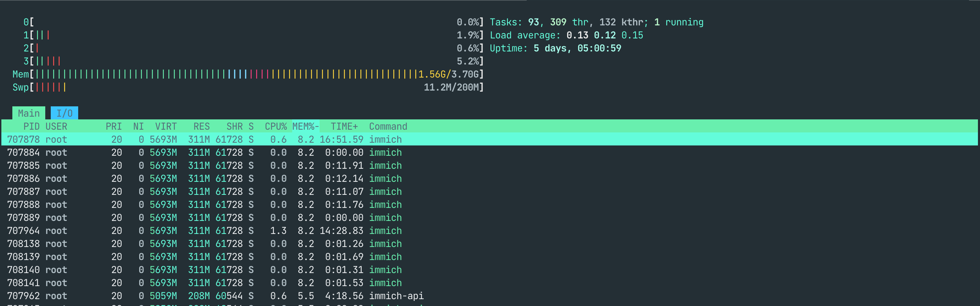
Task: Click the CPU 3 usage meter
Action: click(247, 61)
